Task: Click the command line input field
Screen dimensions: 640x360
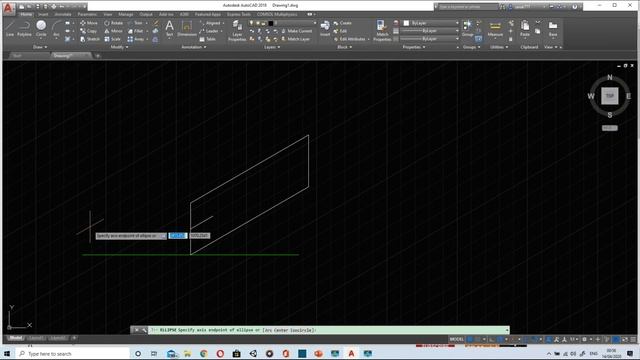Action: pos(328,330)
